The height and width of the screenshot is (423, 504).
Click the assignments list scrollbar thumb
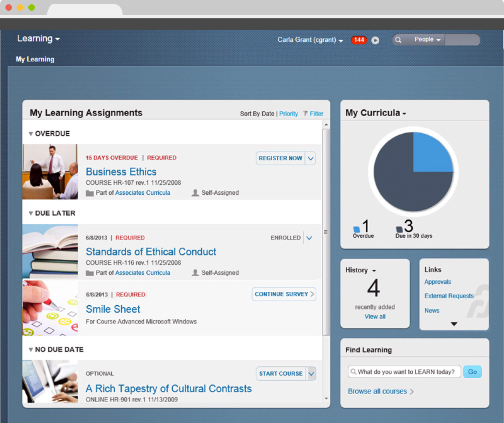coord(326,232)
